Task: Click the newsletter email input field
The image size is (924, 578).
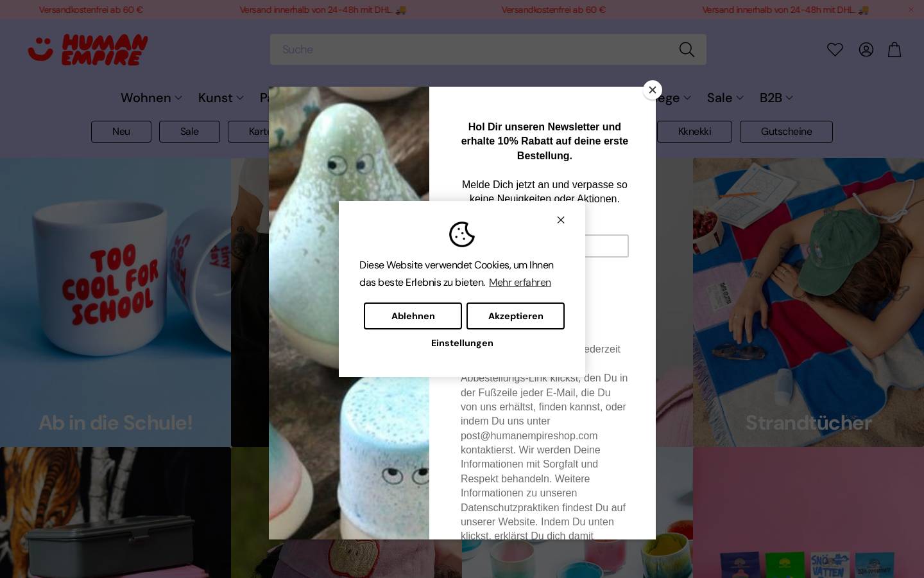Action: tap(606, 246)
